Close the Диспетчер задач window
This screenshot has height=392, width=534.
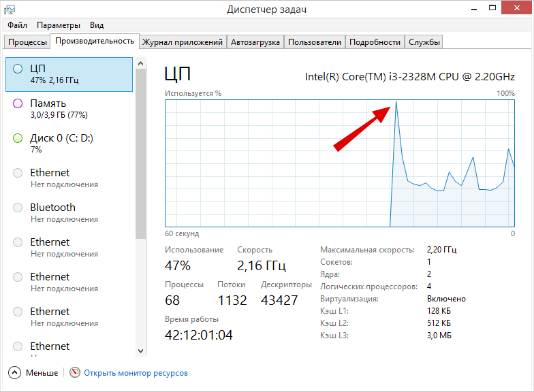(x=516, y=8)
